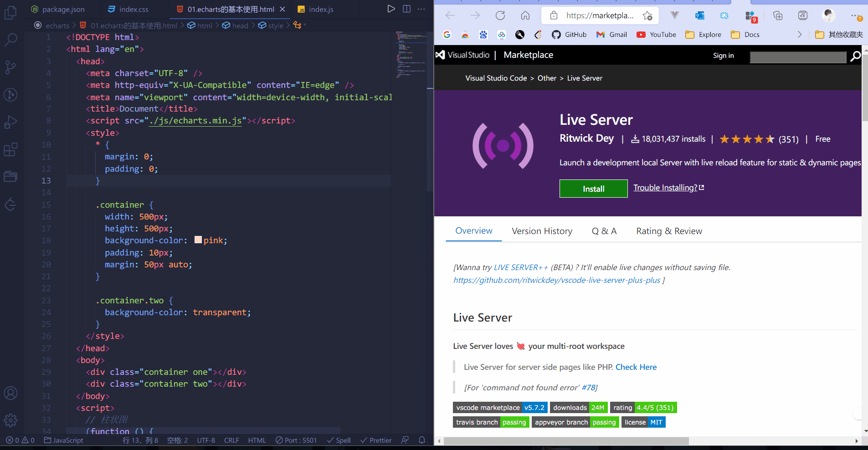
Task: Open the Search view in VS Code
Action: (x=10, y=40)
